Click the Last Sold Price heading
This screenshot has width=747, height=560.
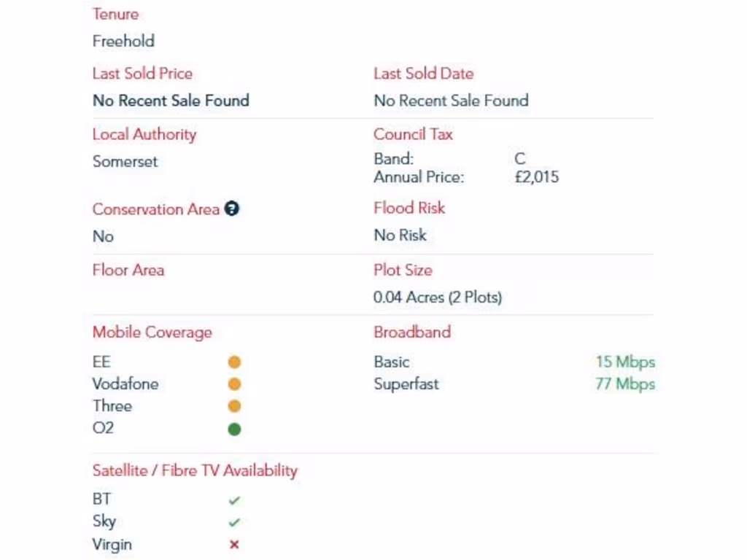[x=142, y=74]
